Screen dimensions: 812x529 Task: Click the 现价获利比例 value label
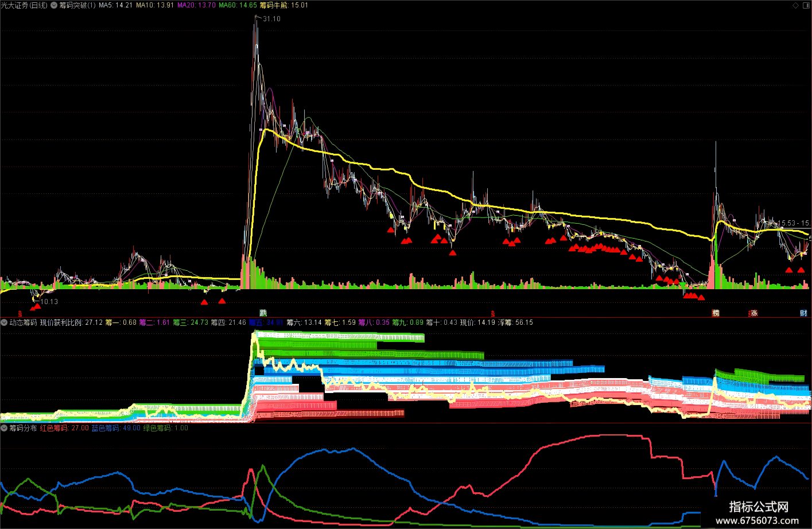click(x=71, y=322)
